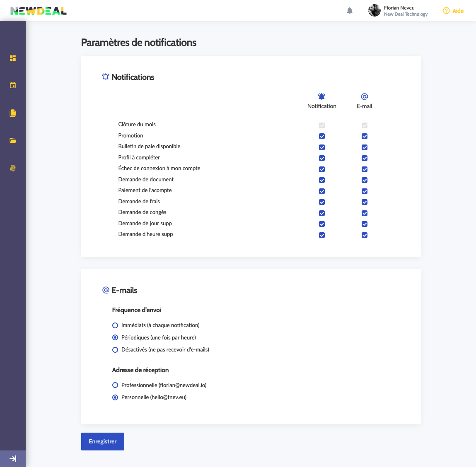476x467 pixels.
Task: Open the folder icon in sidebar
Action: (x=13, y=141)
